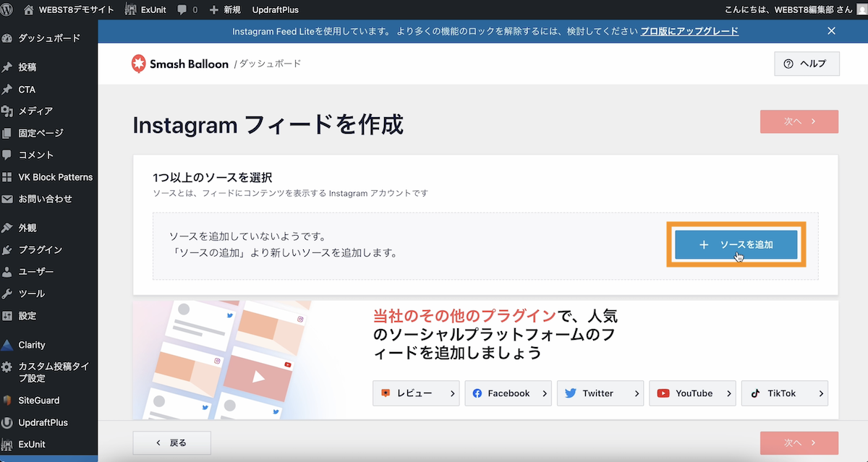Image resolution: width=868 pixels, height=462 pixels.
Task: Dismiss the upgrade banner with the X
Action: pos(831,31)
